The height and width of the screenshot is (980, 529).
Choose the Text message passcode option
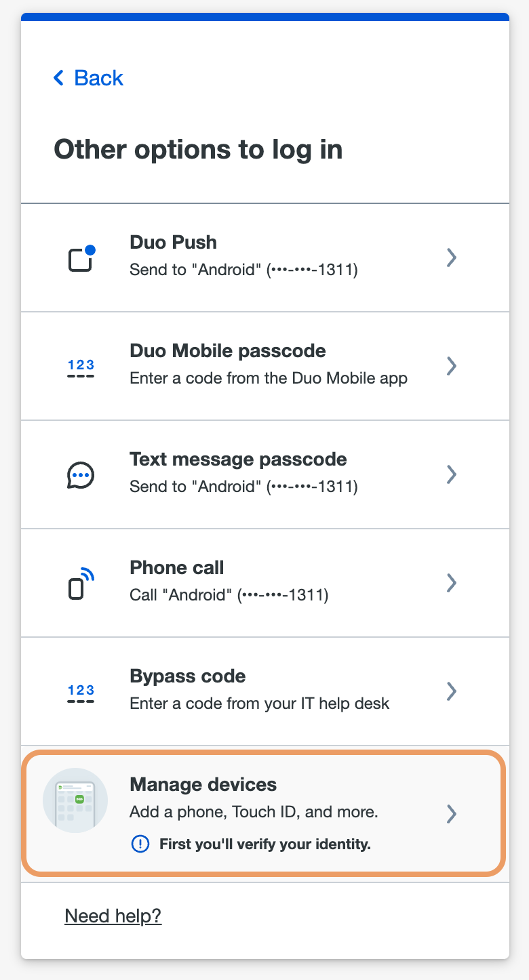point(264,472)
